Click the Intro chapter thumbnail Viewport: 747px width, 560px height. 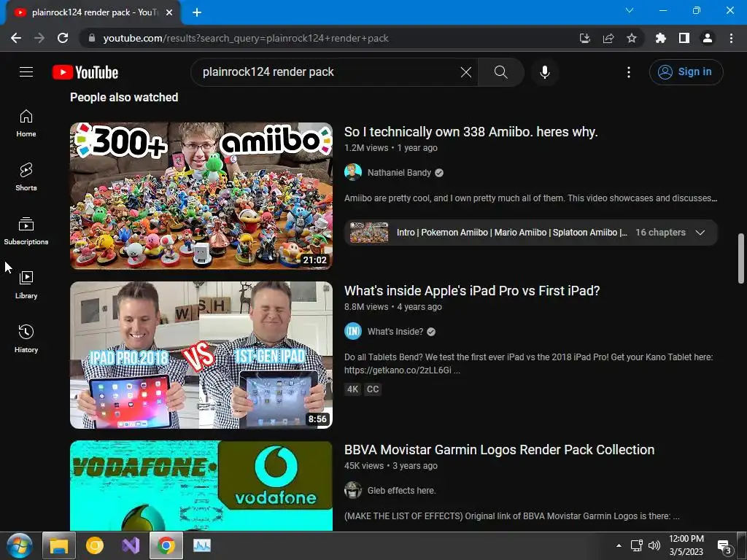tap(368, 233)
